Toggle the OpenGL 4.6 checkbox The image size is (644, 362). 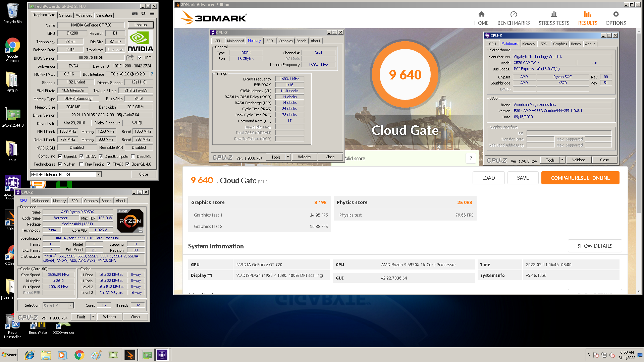tap(127, 164)
